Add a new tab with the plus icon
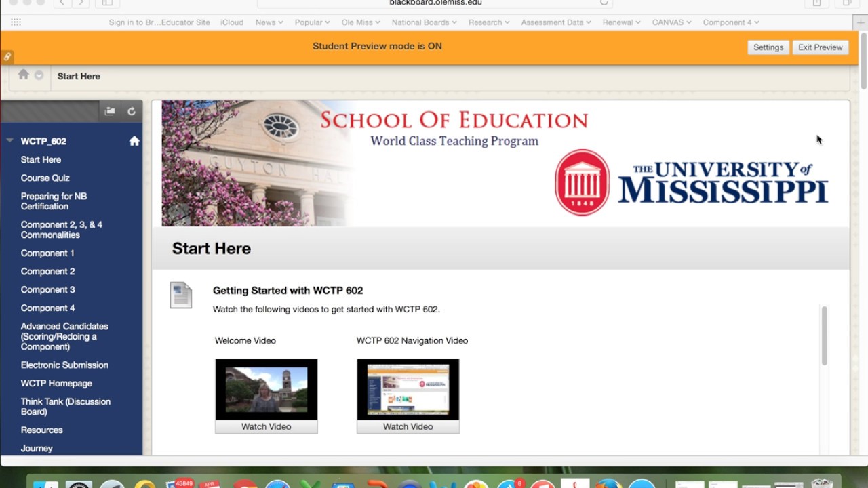Screen dimensions: 868x488 861,22
